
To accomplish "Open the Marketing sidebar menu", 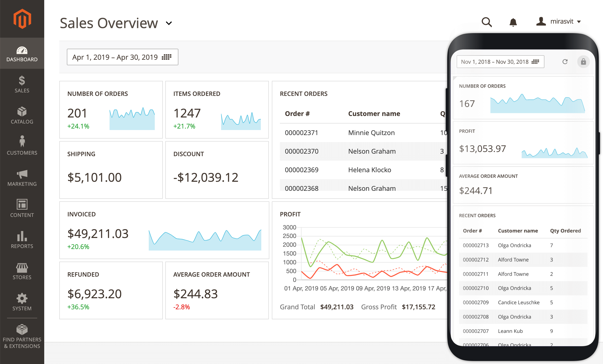I will coord(22,178).
